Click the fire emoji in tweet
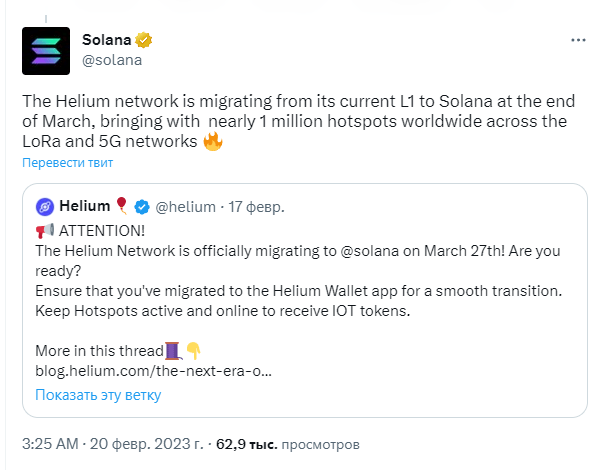 point(213,141)
